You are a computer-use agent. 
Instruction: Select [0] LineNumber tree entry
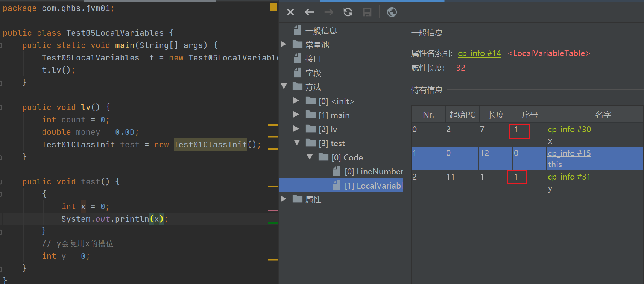[x=374, y=172]
